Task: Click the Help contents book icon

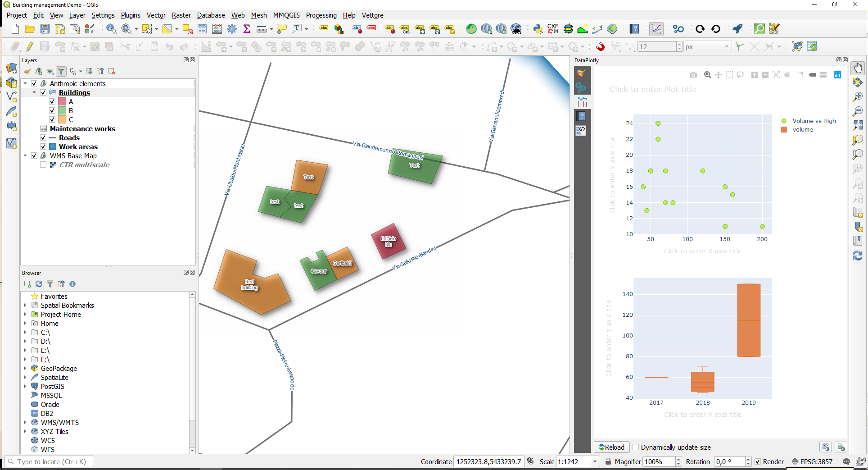Action: point(634,29)
